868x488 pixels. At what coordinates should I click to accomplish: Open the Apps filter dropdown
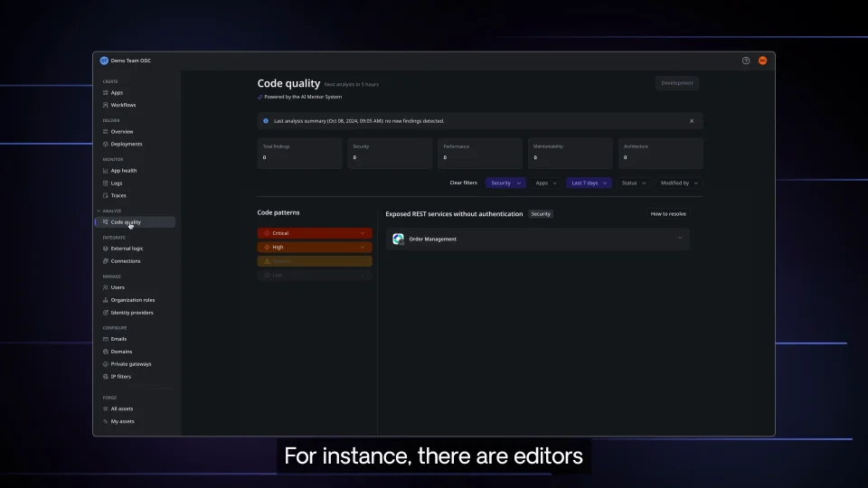546,183
